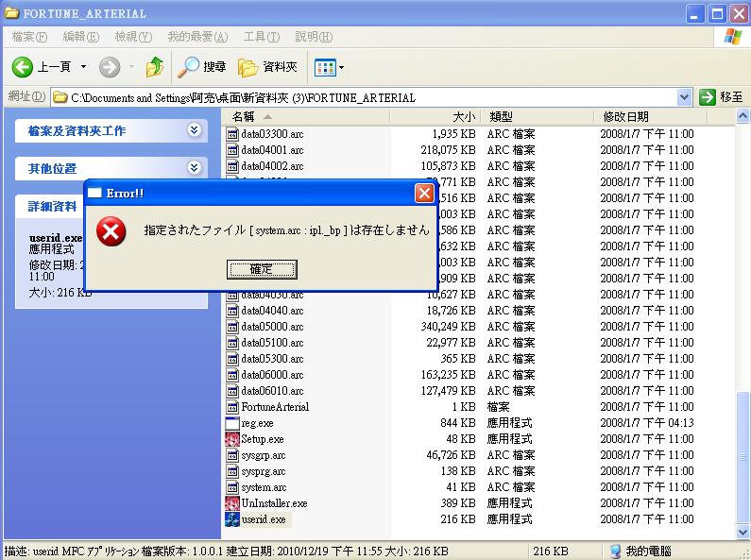Screen dimensions: 751x560
Task: Collapse the 檔案及資料夾工作 panel
Action: 194,130
